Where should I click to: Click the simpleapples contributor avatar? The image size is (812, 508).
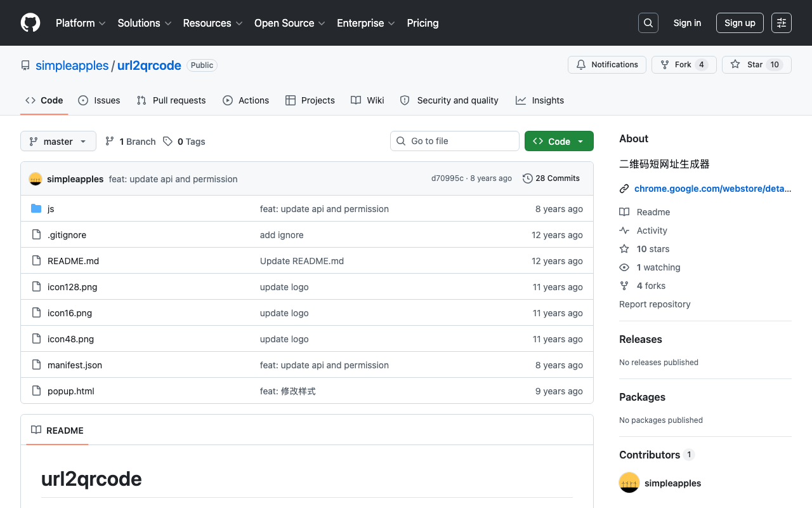coord(629,483)
